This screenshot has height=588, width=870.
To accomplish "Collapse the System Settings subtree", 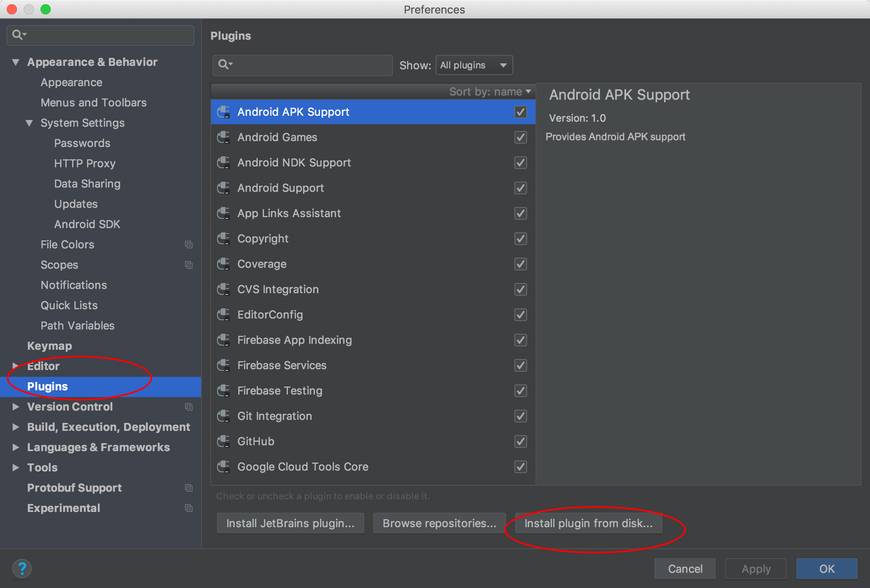I will pos(29,123).
